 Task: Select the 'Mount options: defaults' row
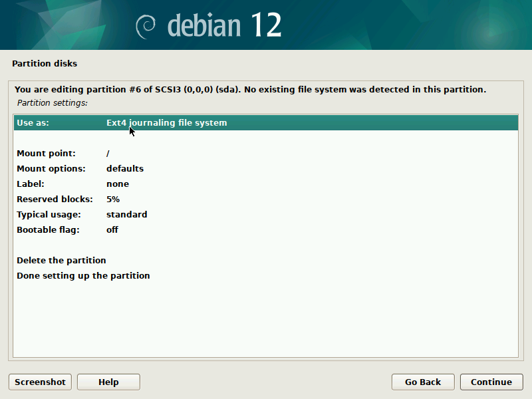coord(266,169)
